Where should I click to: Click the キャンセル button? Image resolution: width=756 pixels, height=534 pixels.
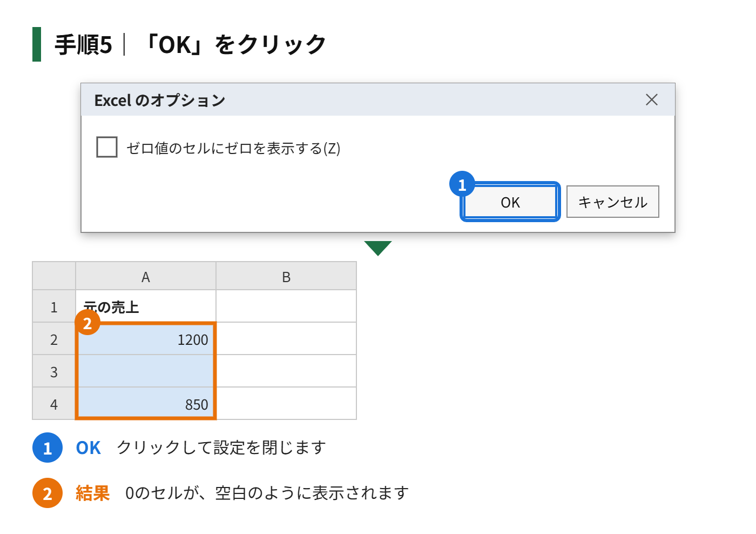coord(612,202)
